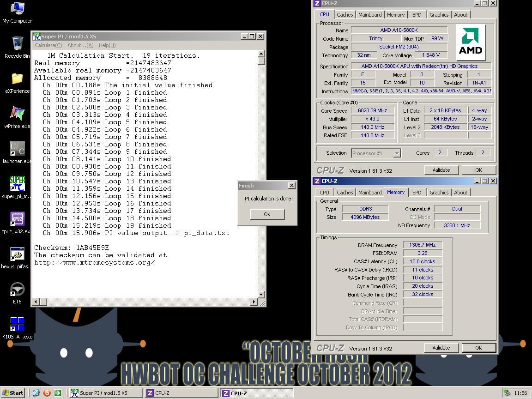Click the green arrow quick launch icon
The width and height of the screenshot is (532, 399).
pos(58,393)
